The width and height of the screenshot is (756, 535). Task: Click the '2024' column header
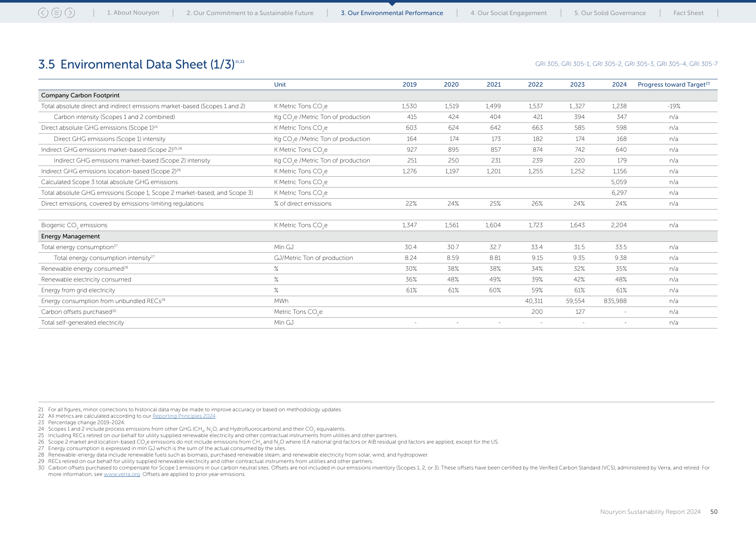619,84
